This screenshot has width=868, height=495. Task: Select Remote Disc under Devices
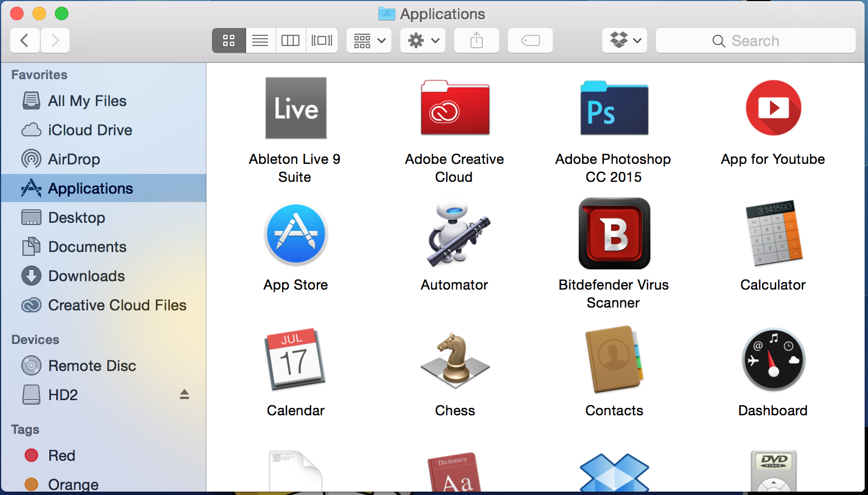(104, 366)
